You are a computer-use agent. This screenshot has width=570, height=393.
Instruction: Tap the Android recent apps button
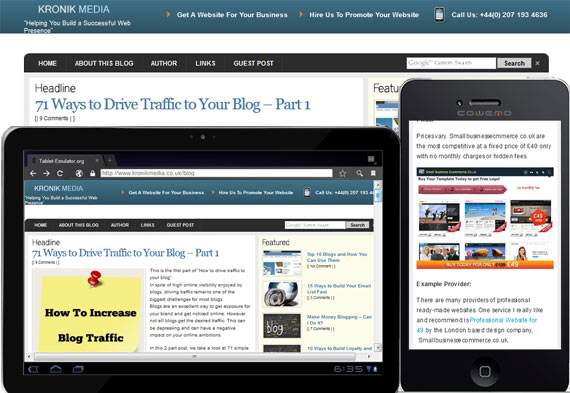pyautogui.click(x=78, y=369)
